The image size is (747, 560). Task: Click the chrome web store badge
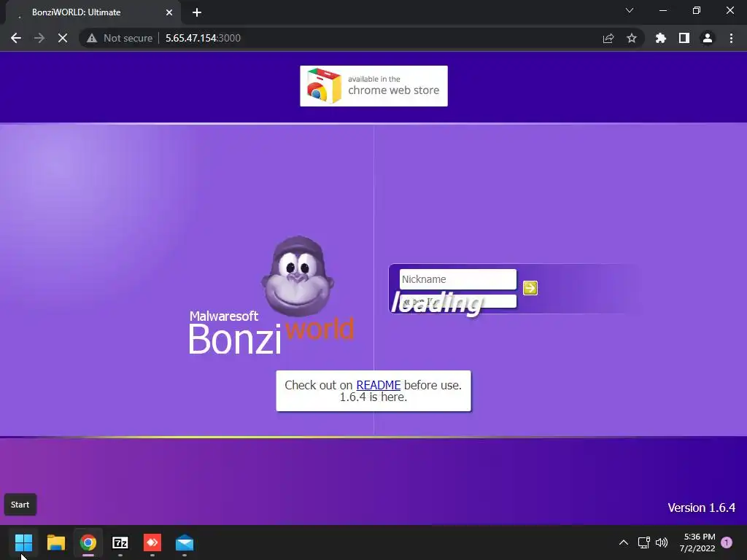click(x=374, y=86)
